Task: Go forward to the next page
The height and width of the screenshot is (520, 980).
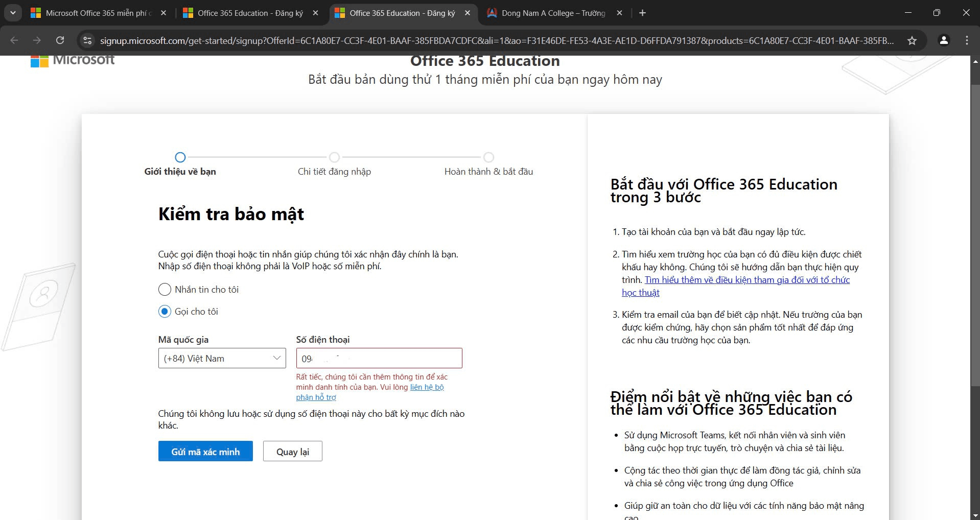Action: (x=37, y=40)
